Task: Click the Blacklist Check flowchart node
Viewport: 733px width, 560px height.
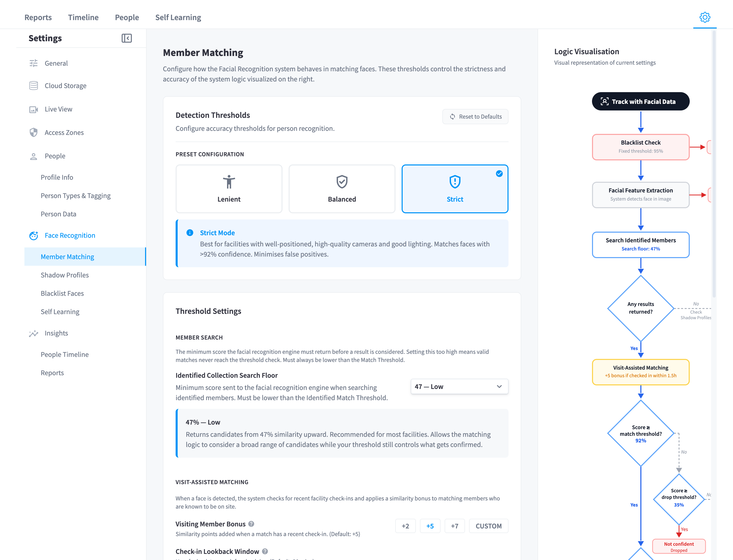Action: coord(640,147)
